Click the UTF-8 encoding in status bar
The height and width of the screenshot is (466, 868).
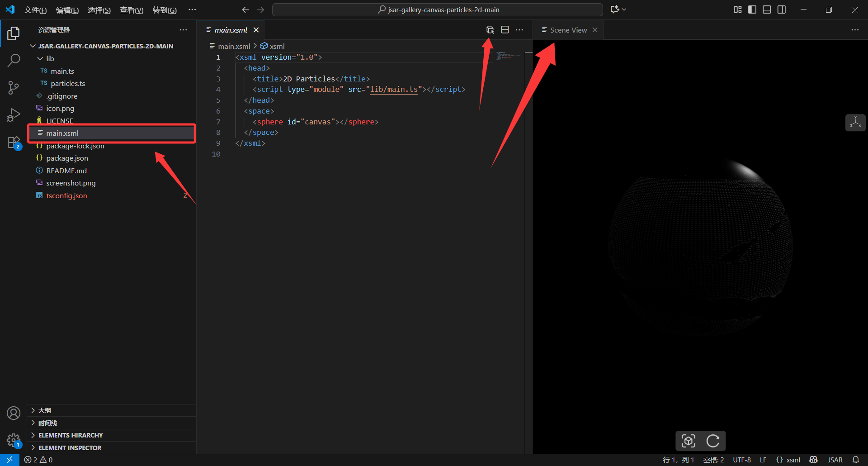[741, 460]
